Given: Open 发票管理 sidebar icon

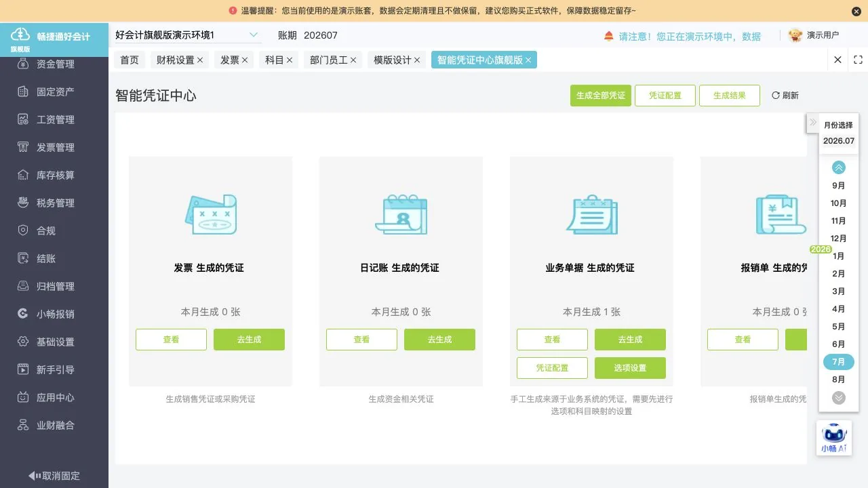Looking at the screenshot, I should 22,147.
